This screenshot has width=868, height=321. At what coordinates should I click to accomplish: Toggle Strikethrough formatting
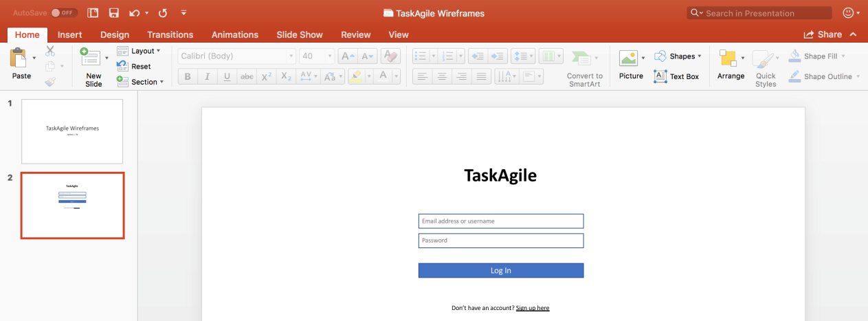[x=247, y=76]
